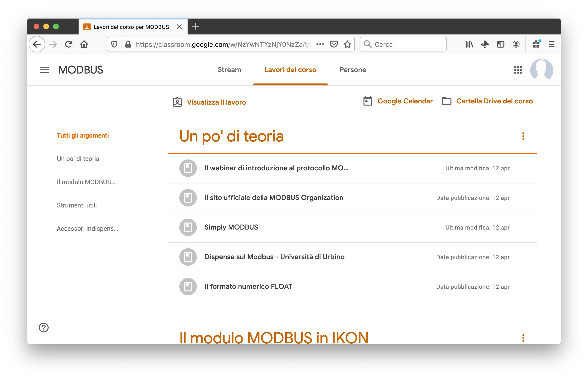Image resolution: width=588 pixels, height=380 pixels.
Task: Open the Firefox hamburger menu
Action: tap(552, 44)
